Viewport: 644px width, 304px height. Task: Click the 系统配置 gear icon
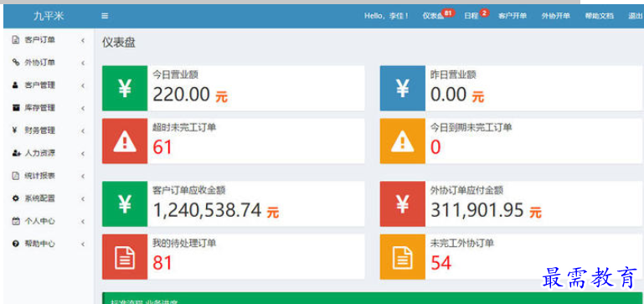click(16, 198)
